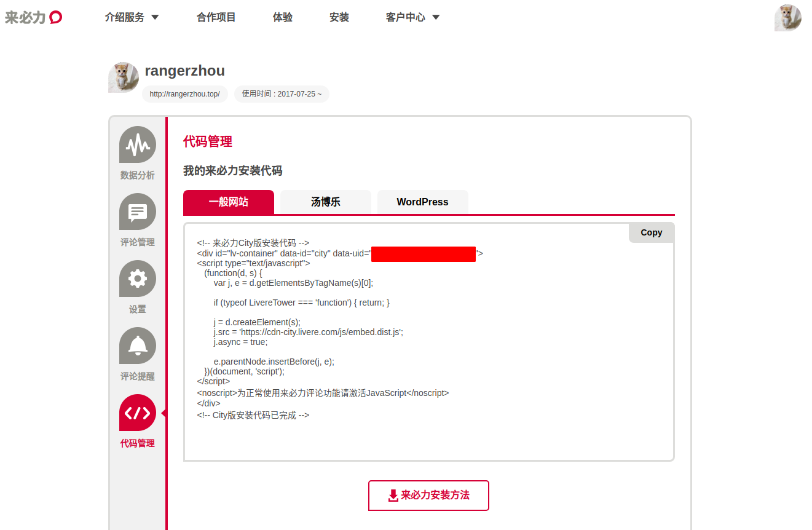Click the 评论管理 sidebar label
The width and height of the screenshot is (812, 530).
[138, 242]
